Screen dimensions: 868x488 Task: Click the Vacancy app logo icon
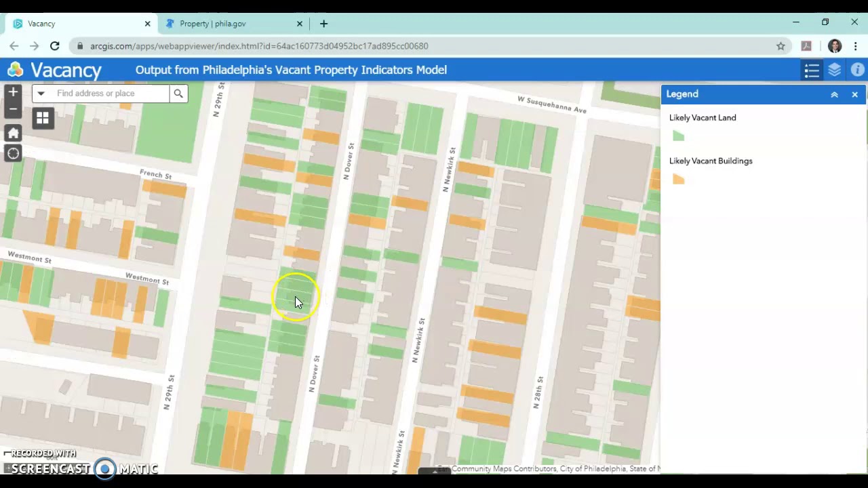click(15, 70)
